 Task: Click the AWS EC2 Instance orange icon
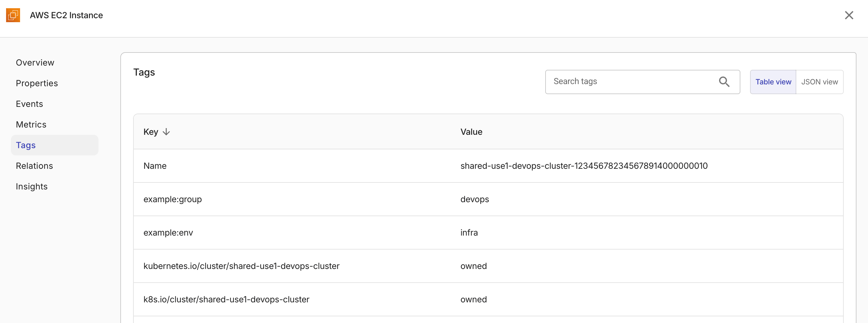point(13,15)
